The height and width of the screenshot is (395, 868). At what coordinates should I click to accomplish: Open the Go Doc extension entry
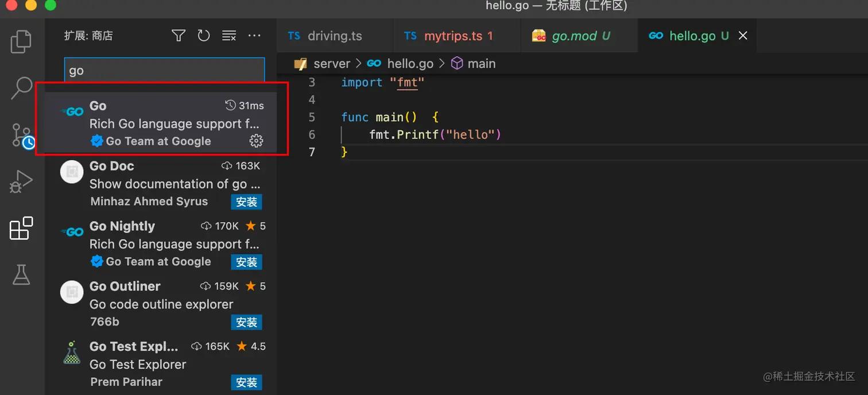161,183
